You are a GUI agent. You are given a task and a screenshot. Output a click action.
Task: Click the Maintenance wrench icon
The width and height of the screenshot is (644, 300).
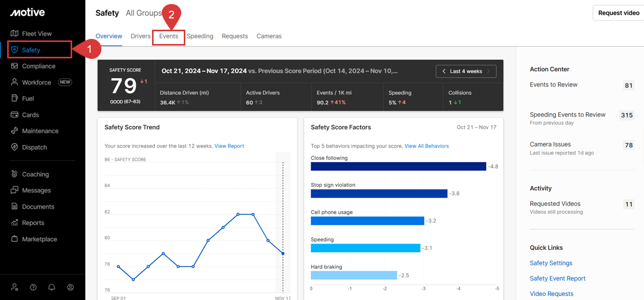[x=14, y=131]
